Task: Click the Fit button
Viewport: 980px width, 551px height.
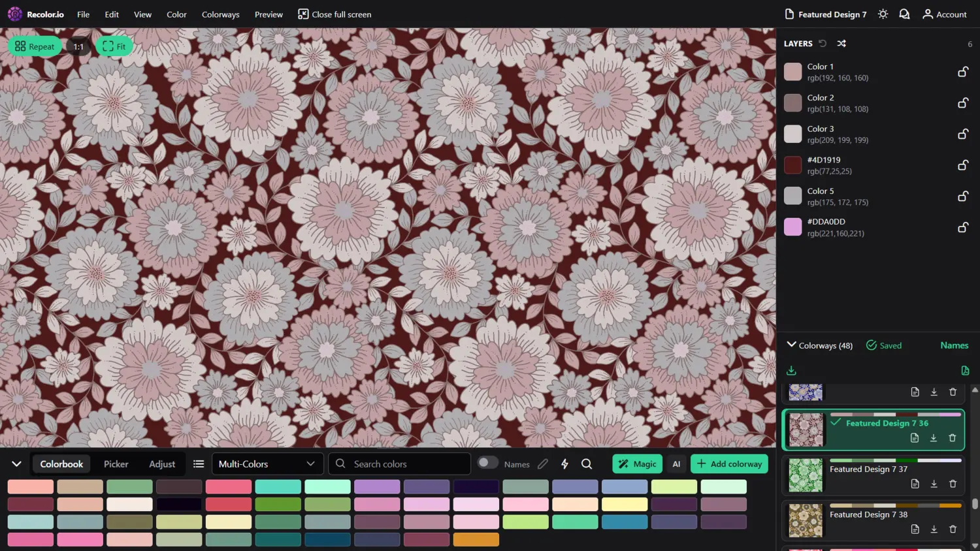Action: pos(114,46)
